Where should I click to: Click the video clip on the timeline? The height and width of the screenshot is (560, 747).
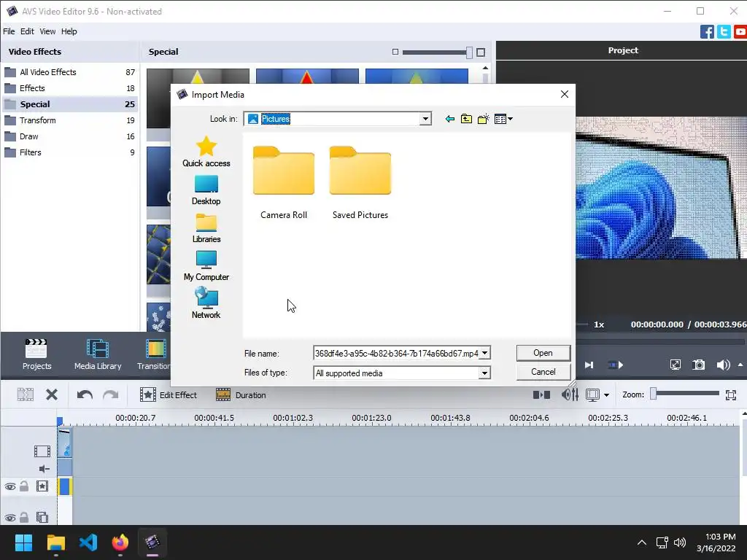click(65, 443)
